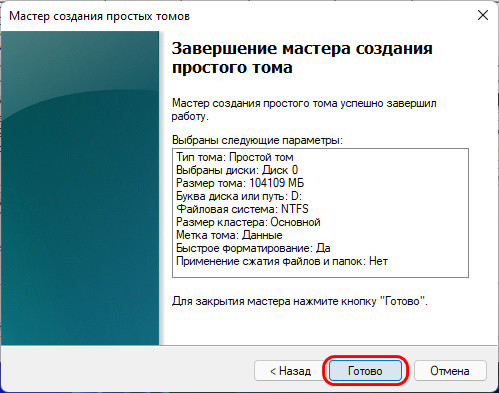Select the line 'Выбраны диски: Диск 0'

tap(237, 170)
